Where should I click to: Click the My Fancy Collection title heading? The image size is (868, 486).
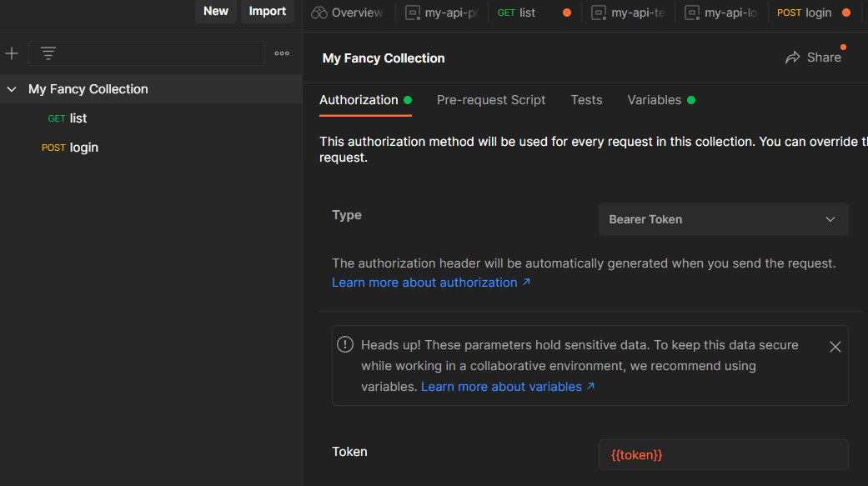(x=383, y=58)
